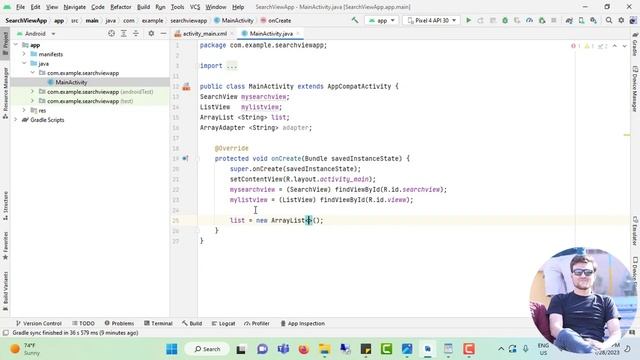Open the Profile app gauge icon
This screenshot has width=640, height=360.
point(529,20)
